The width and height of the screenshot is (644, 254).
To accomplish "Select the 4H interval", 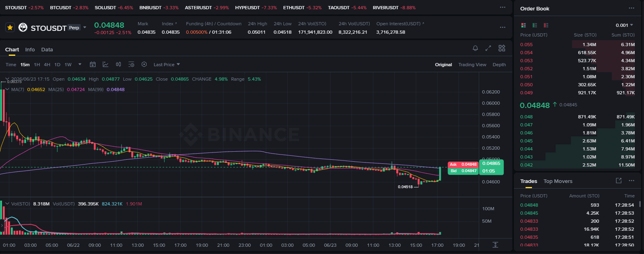I will (47, 65).
